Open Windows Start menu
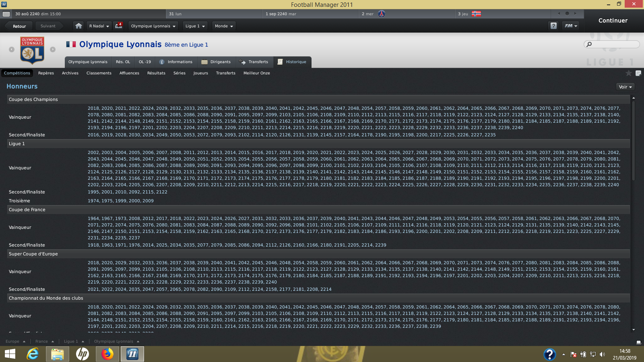 pyautogui.click(x=10, y=354)
